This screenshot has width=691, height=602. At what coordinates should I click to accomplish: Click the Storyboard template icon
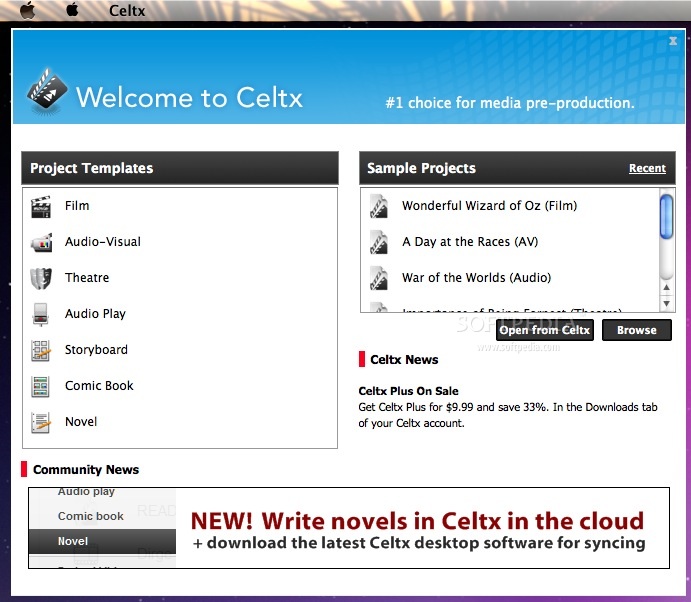pyautogui.click(x=41, y=351)
